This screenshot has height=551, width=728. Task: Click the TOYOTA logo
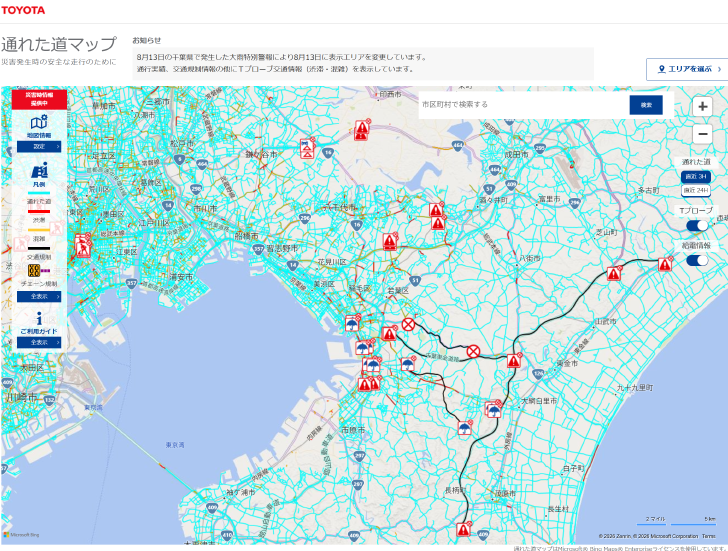coord(23,10)
